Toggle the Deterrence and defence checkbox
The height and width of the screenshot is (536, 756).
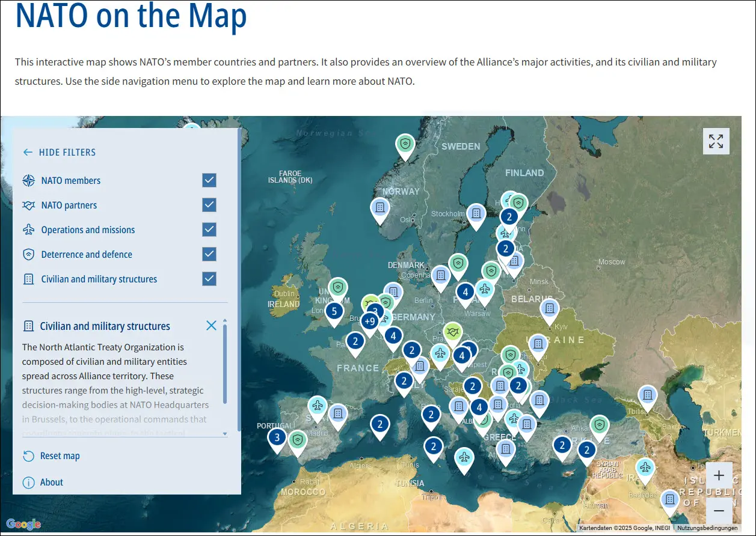click(209, 254)
